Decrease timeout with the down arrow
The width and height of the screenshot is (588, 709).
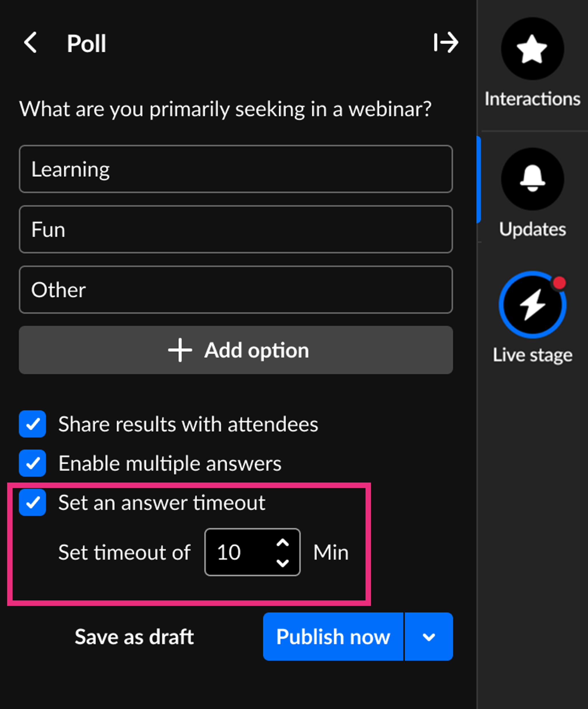pyautogui.click(x=282, y=563)
